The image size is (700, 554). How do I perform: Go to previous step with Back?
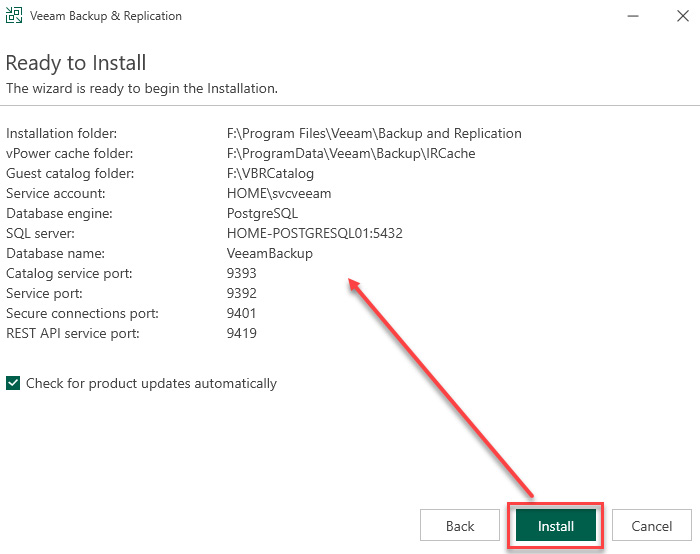pos(460,525)
